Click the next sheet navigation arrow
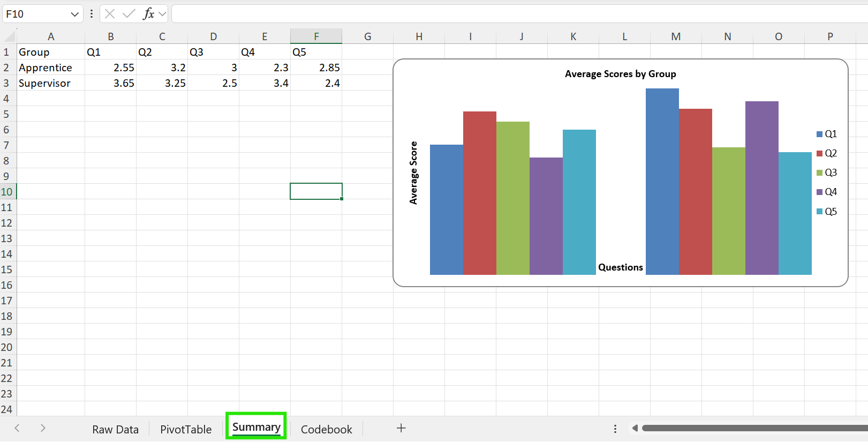 (43, 428)
